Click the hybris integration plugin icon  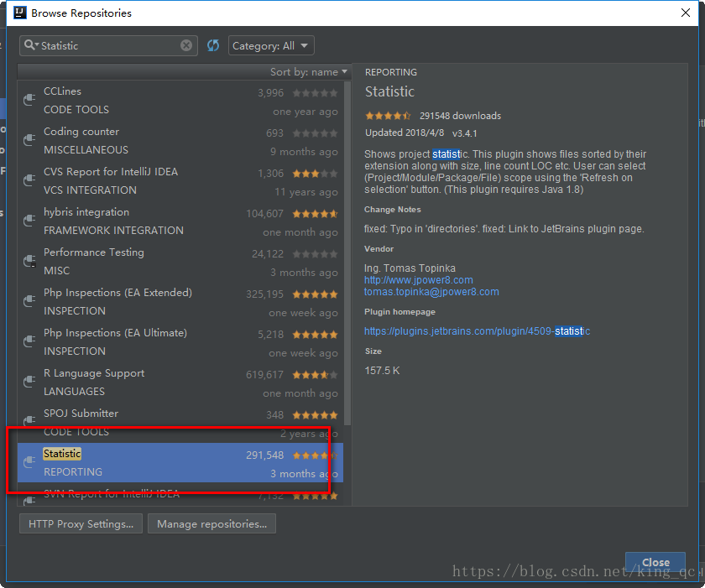[x=30, y=221]
